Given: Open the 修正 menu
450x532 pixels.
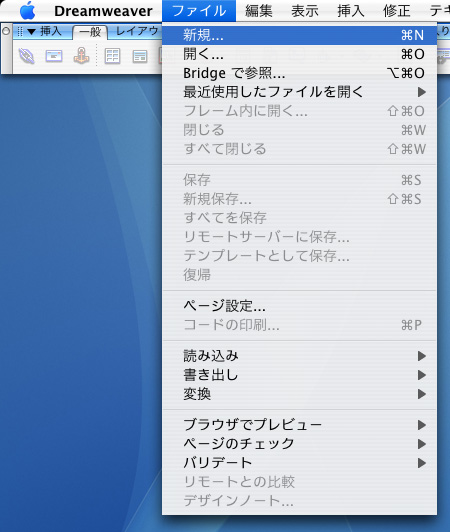Looking at the screenshot, I should [397, 11].
